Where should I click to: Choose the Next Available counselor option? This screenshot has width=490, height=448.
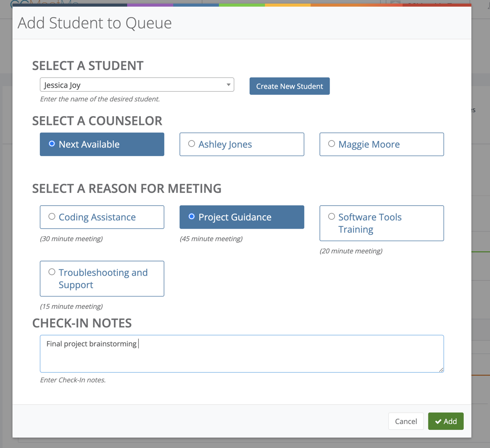point(102,144)
